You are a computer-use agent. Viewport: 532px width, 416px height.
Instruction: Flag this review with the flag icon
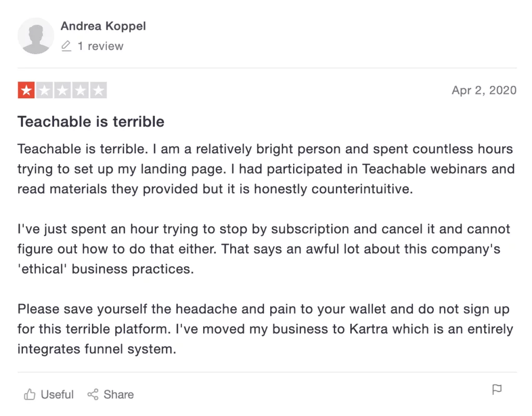click(x=497, y=389)
